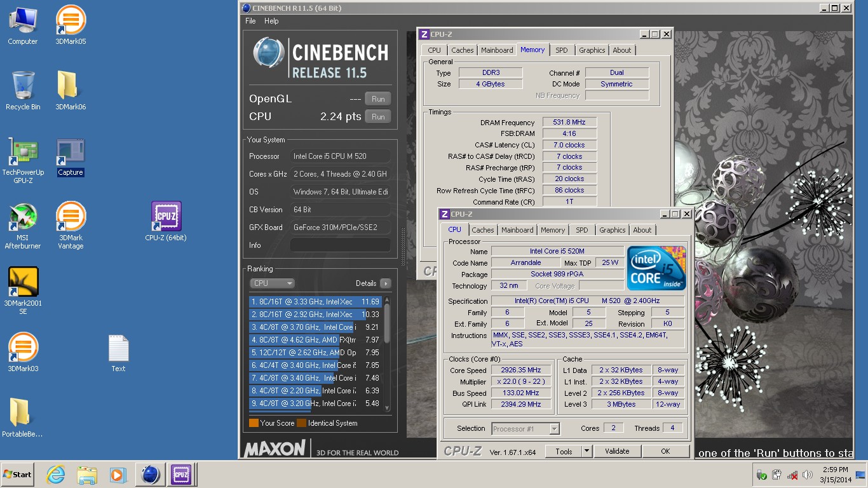Image resolution: width=868 pixels, height=488 pixels.
Task: Open 3DMark2001 SE shortcut
Action: tap(23, 291)
